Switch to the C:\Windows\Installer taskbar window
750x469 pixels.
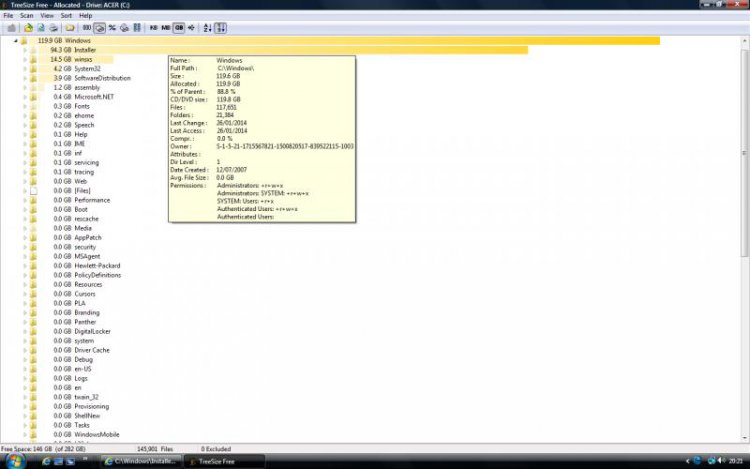141,461
